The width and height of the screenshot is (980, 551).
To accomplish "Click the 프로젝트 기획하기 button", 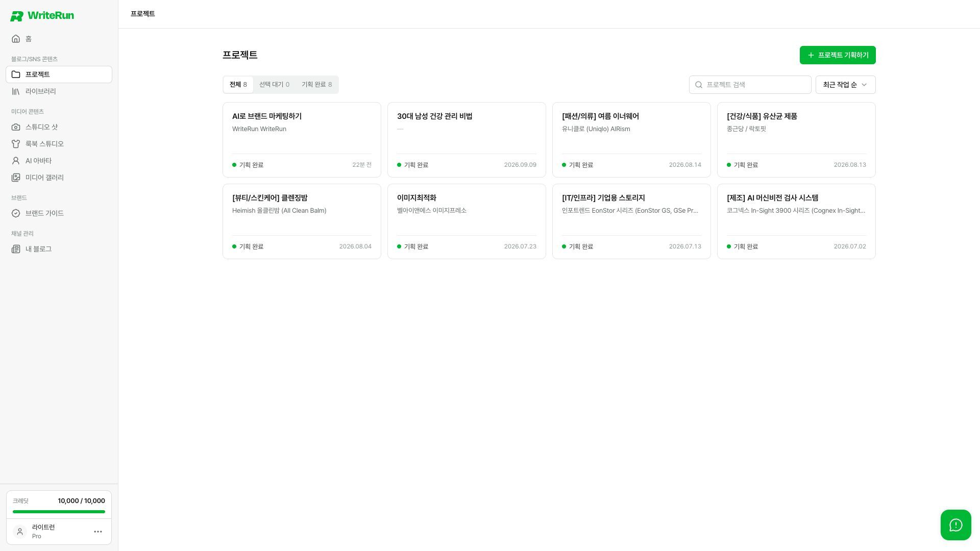I will 838,55.
